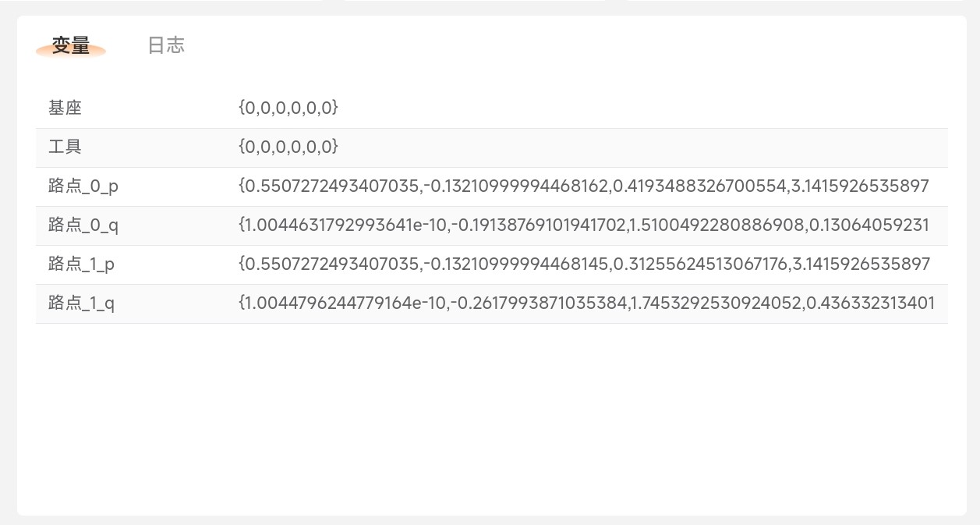This screenshot has height=525, width=980.
Task: Click 3.1415926535897 in the 路点_1_p row
Action: (861, 264)
